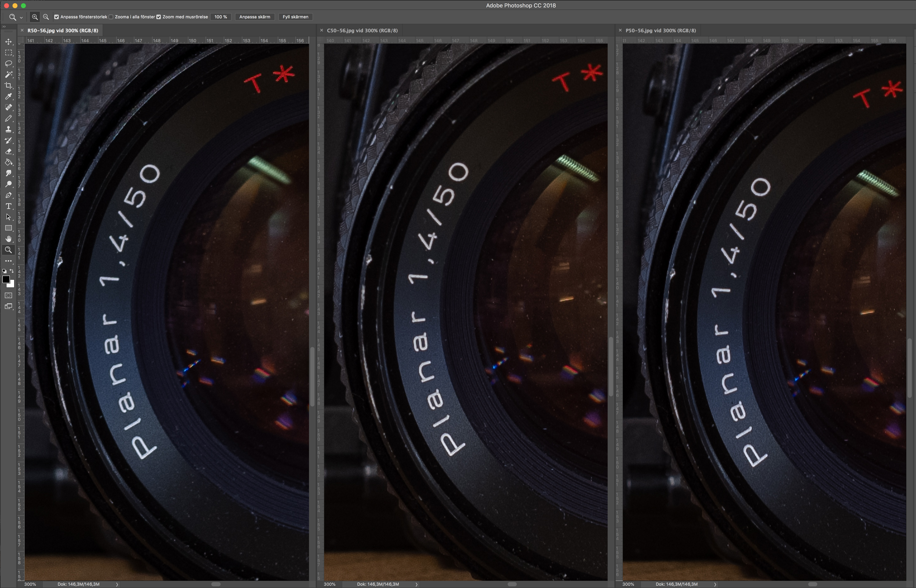
Task: Disable Zoom med musrörelse checkbox
Action: (159, 17)
